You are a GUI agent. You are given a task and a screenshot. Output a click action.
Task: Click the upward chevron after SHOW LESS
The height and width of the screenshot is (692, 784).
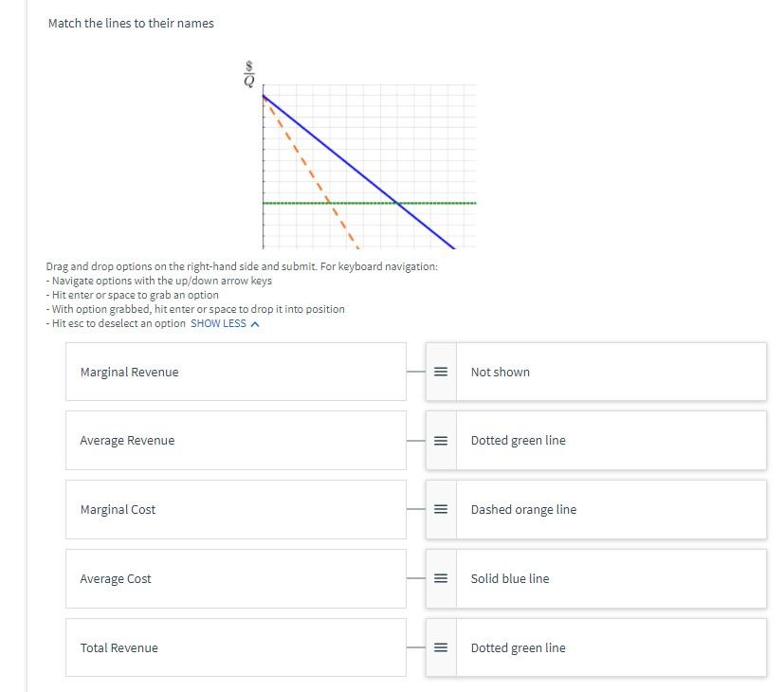click(x=253, y=322)
